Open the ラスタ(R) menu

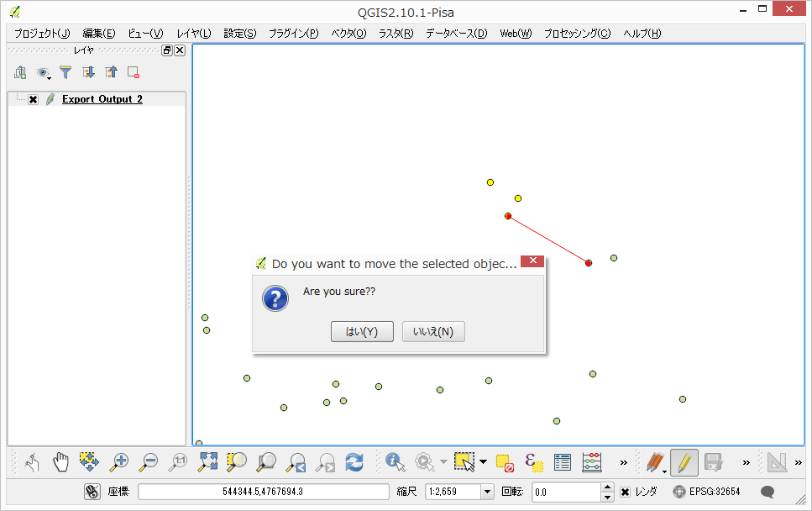tap(396, 33)
